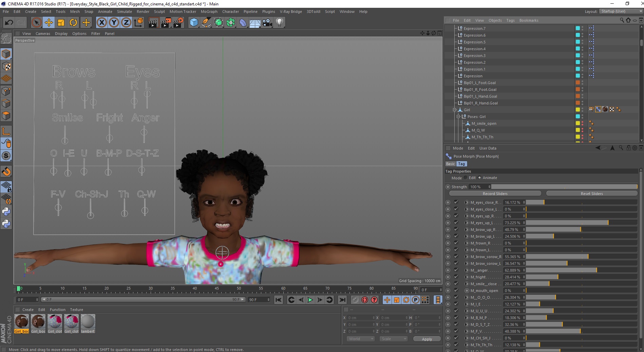Toggle X axis lock

[x=101, y=23]
